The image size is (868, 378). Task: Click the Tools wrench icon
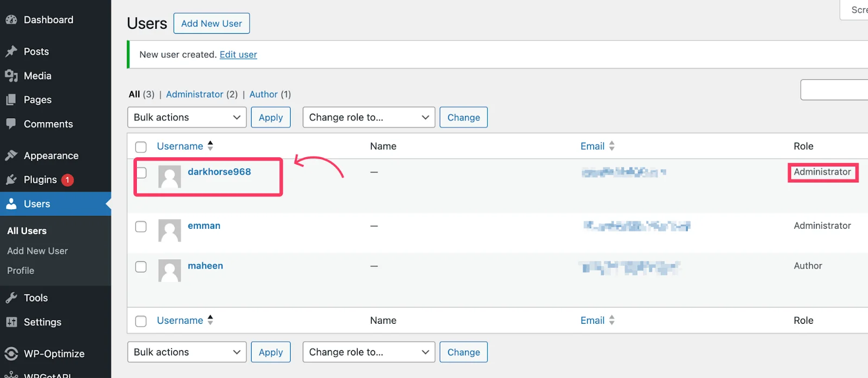pyautogui.click(x=11, y=298)
